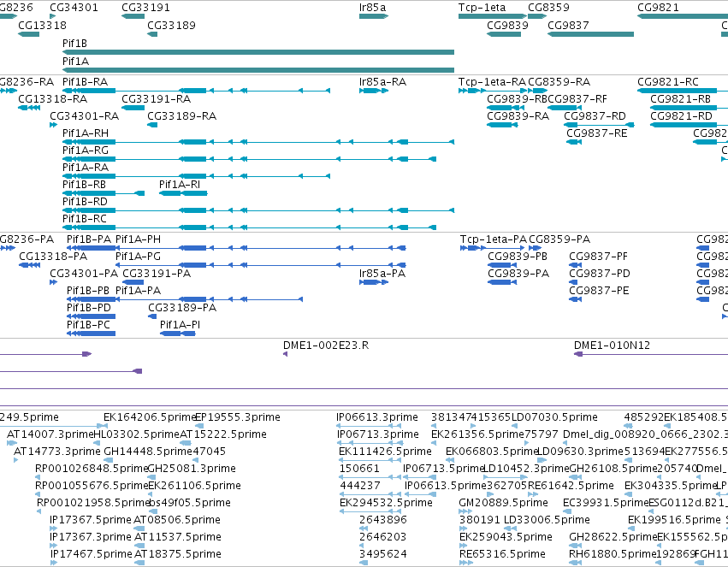Click the Pif1A-PA protein label

138,291
